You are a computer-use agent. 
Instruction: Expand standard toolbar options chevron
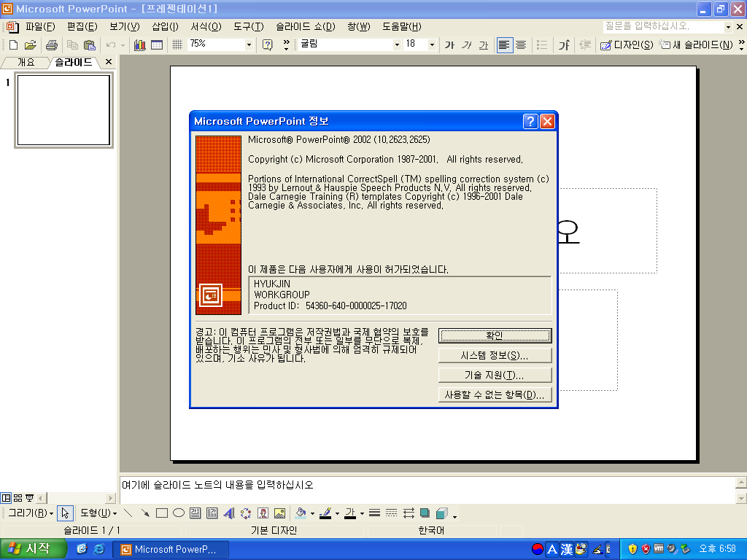(286, 45)
